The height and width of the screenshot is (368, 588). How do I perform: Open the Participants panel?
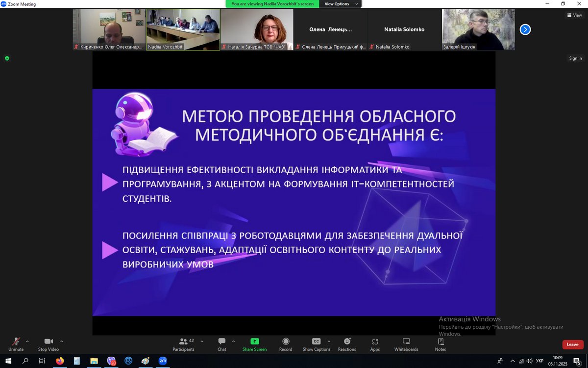[183, 344]
